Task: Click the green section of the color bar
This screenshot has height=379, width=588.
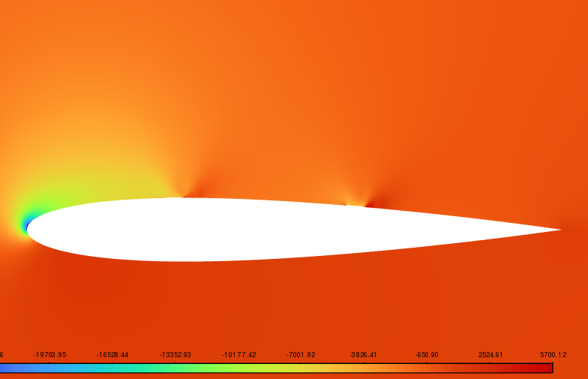Action: pyautogui.click(x=187, y=368)
